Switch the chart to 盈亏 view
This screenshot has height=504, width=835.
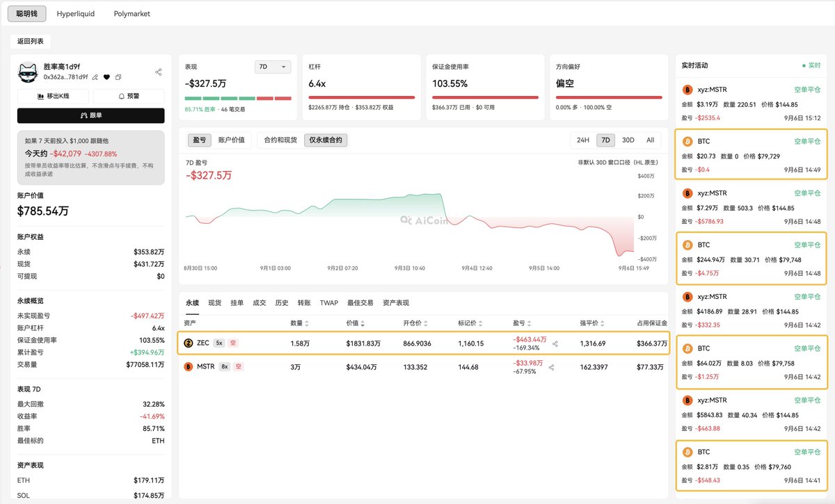pos(198,140)
